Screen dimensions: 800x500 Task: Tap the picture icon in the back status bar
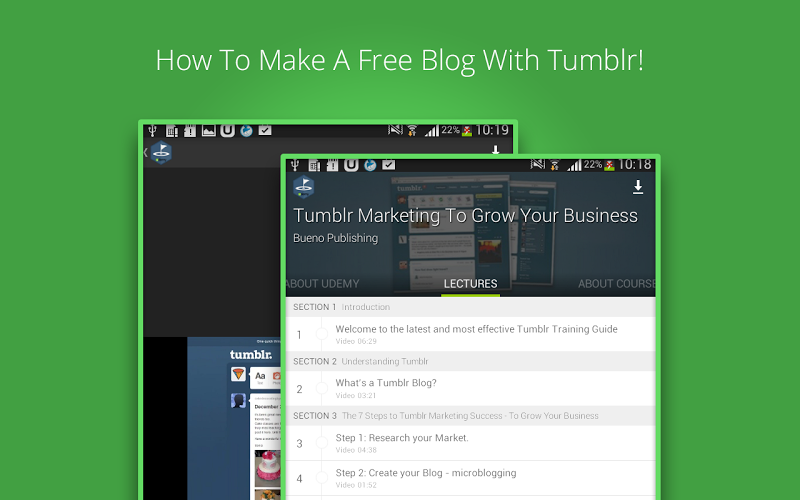209,131
